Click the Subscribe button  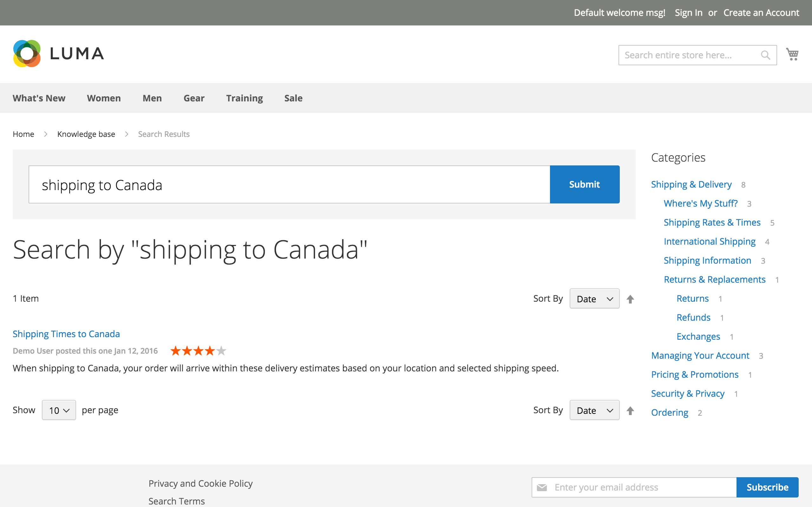[767, 487]
